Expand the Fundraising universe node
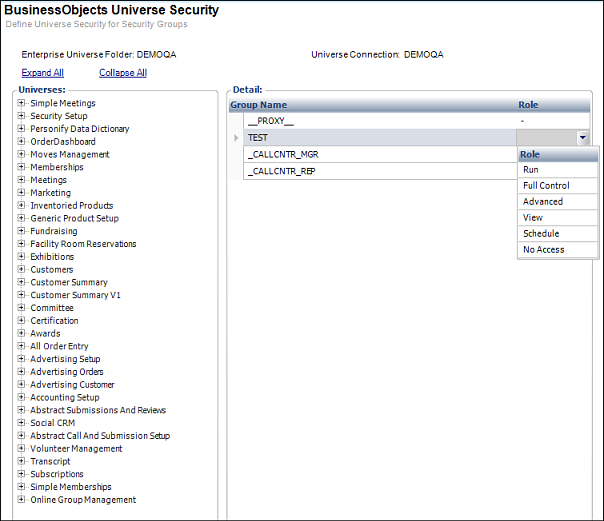 pos(21,231)
